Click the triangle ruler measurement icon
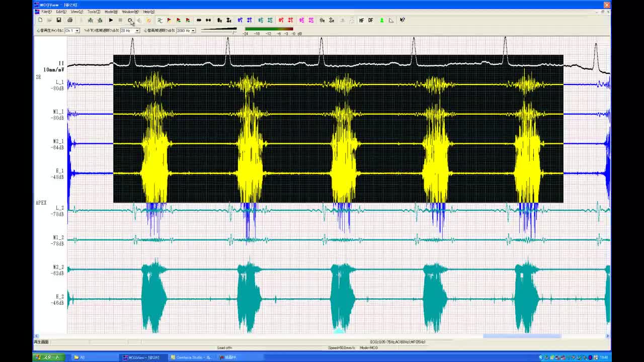 (391, 20)
